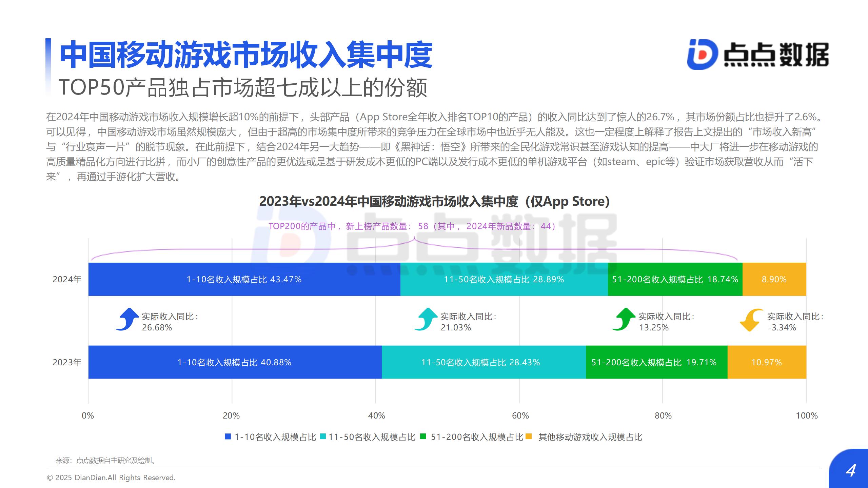Click the green legend square for 51-200名

pyautogui.click(x=423, y=436)
